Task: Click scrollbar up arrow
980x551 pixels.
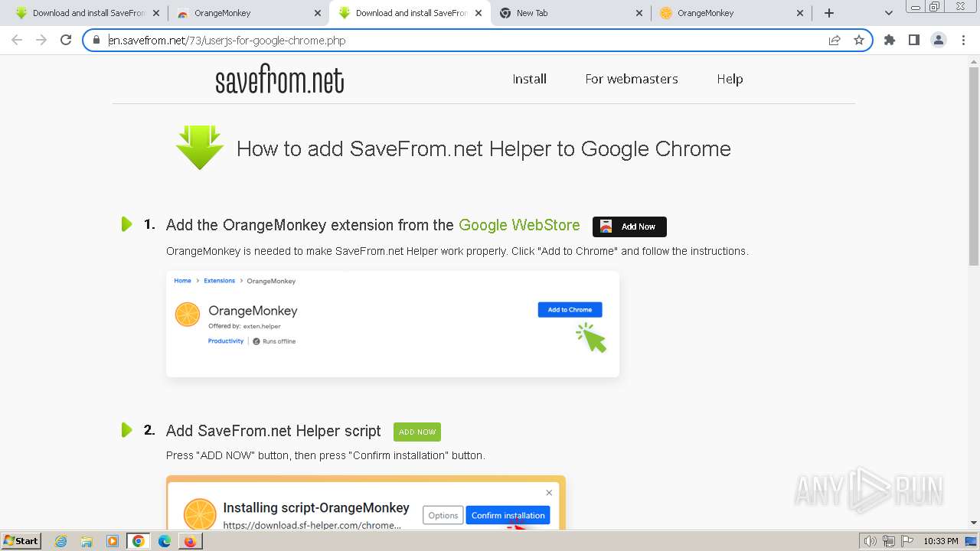Action: [974, 61]
